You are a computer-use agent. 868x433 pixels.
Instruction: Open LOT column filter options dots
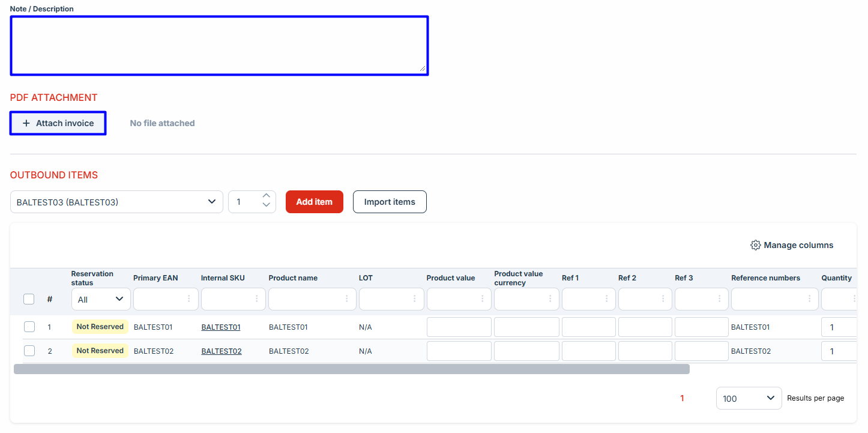[x=415, y=298]
